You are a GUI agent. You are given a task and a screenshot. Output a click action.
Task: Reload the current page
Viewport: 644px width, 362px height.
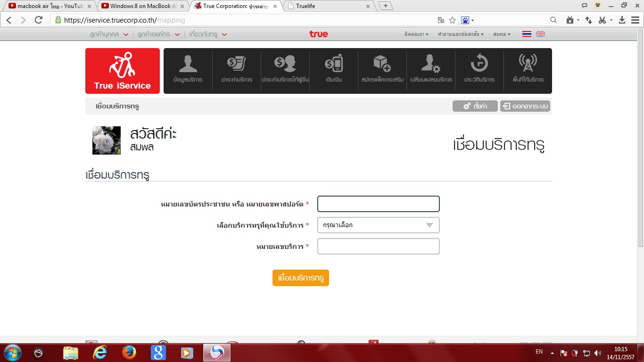click(x=39, y=20)
